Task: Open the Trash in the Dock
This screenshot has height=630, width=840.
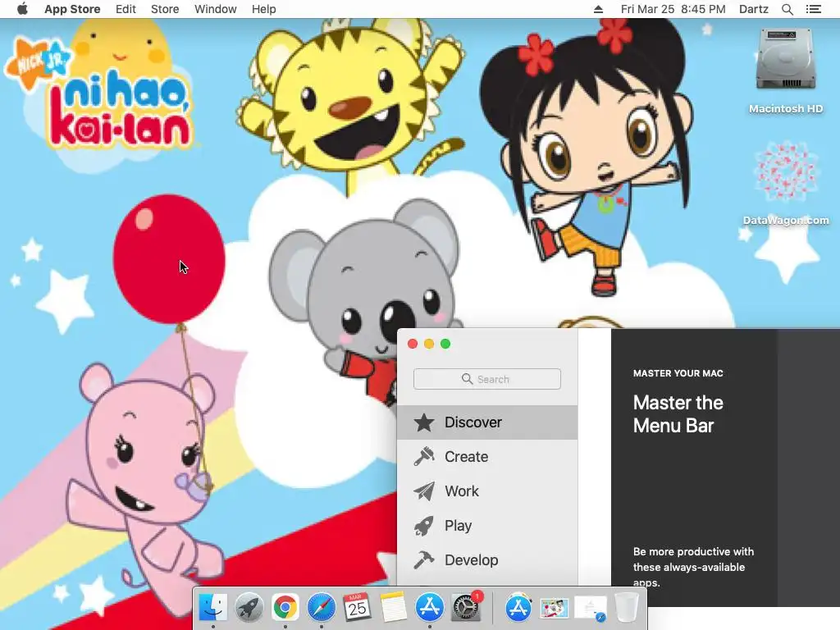Action: pyautogui.click(x=626, y=608)
